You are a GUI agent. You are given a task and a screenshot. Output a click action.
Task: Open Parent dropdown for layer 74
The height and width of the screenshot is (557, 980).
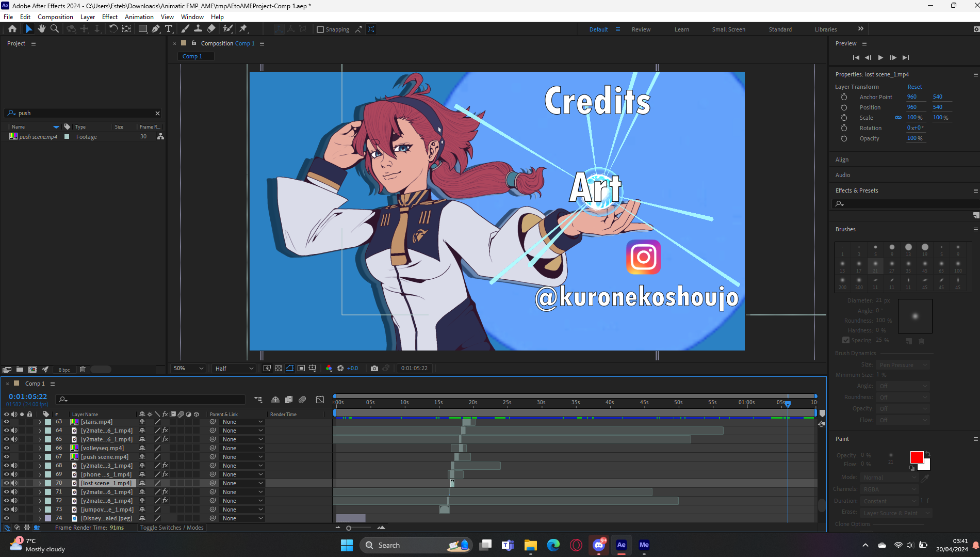(x=242, y=518)
